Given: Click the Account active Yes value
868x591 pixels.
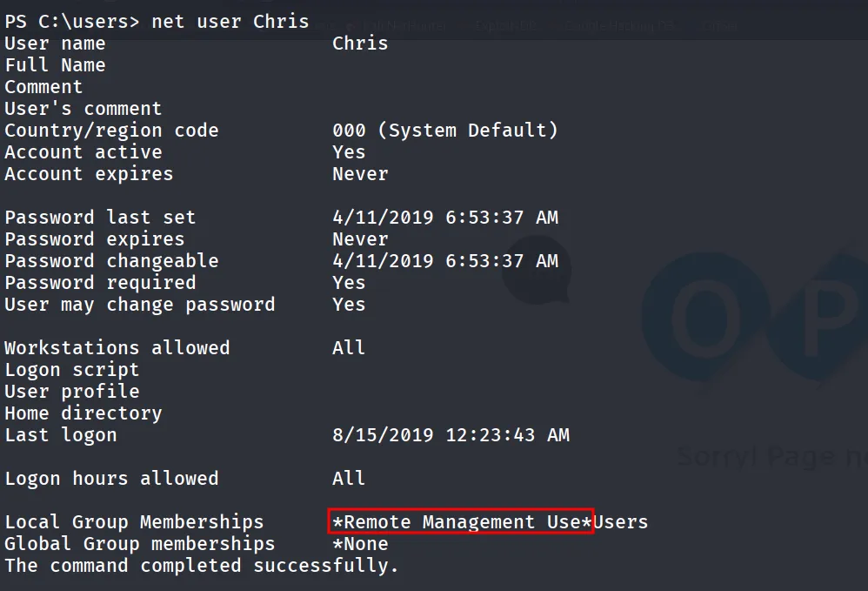Looking at the screenshot, I should pyautogui.click(x=349, y=151).
